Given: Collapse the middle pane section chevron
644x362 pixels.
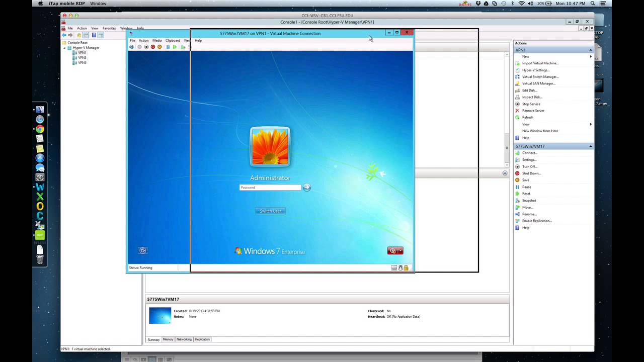Looking at the screenshot, I should click(x=505, y=173).
